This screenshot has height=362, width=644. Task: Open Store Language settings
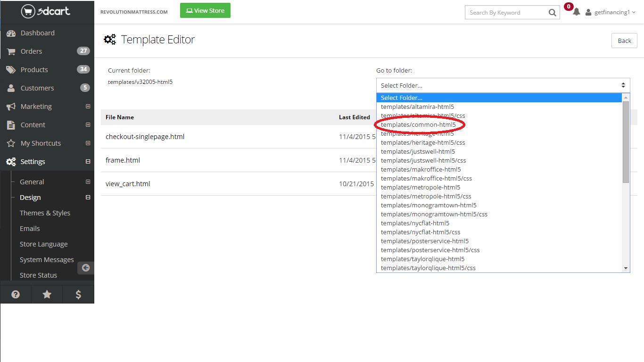tap(43, 244)
